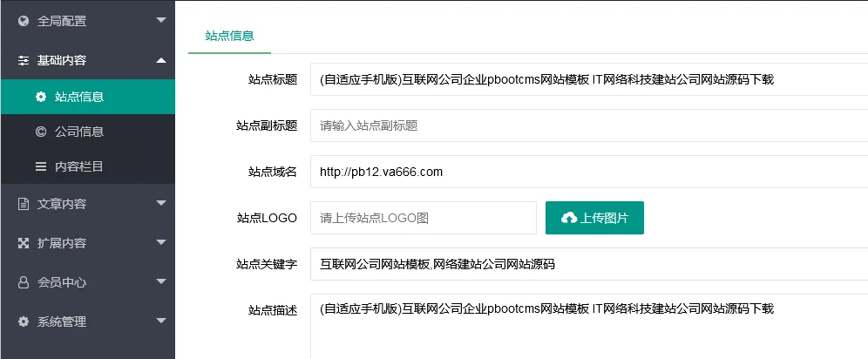
Task: Click the 站点标题 field label
Action: [273, 79]
